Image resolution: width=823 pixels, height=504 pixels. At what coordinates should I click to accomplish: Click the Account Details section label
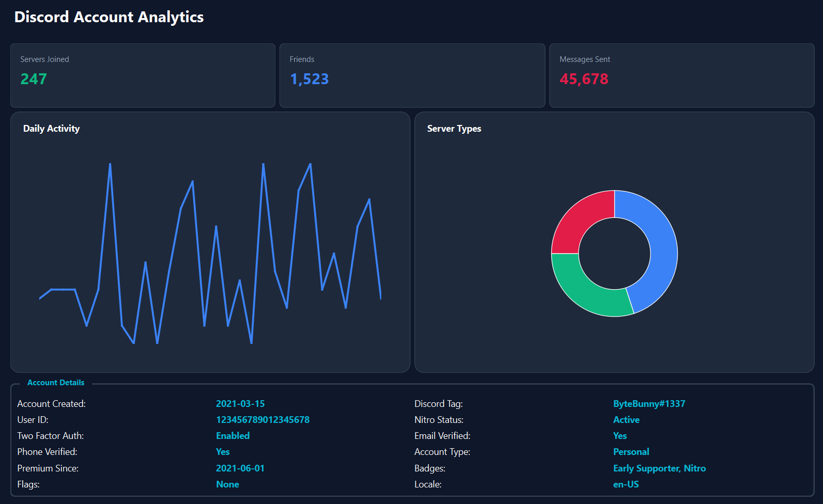(56, 383)
